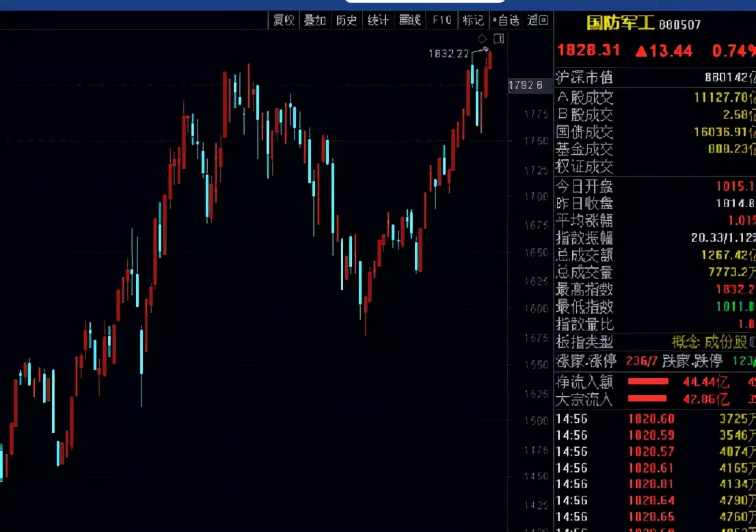The width and height of the screenshot is (756, 532).
Task: Click the 今日开盘 row label
Action: 584,186
